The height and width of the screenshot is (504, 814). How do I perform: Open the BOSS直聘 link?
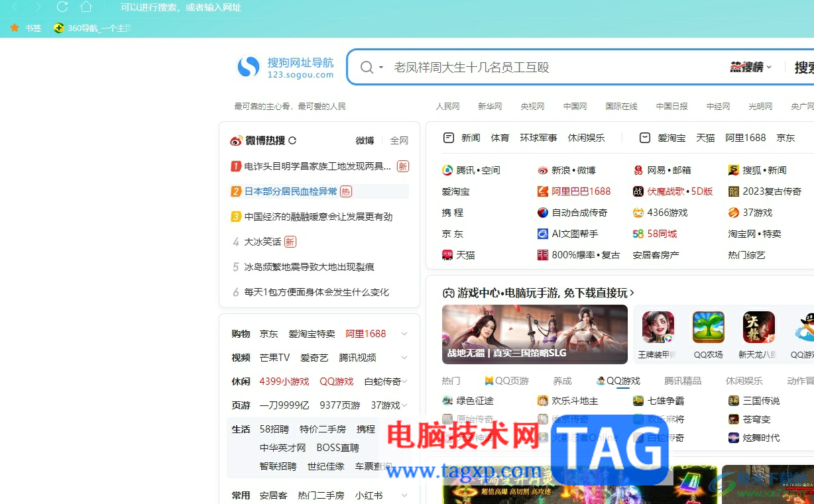click(x=338, y=448)
